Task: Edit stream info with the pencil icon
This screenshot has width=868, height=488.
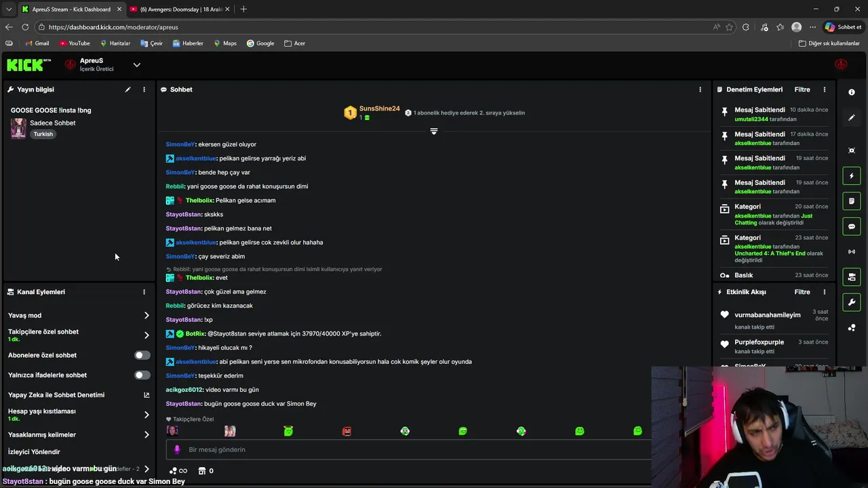Action: pyautogui.click(x=127, y=89)
